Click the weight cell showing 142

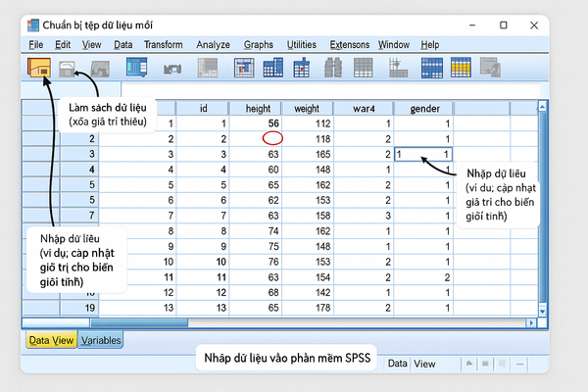[308, 293]
